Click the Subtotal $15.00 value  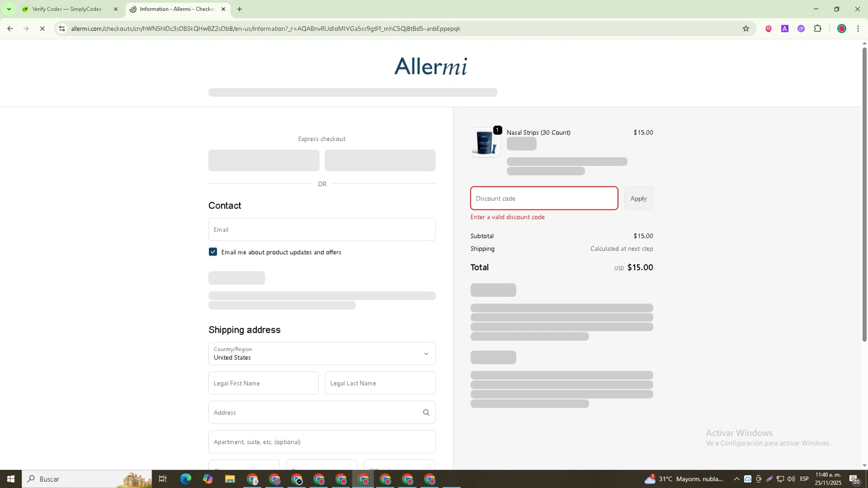pos(643,236)
